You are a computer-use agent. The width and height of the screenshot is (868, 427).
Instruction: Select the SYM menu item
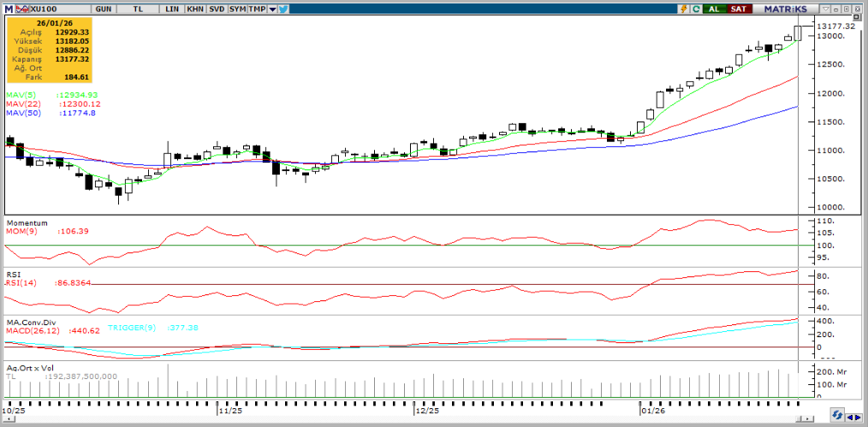pyautogui.click(x=236, y=8)
